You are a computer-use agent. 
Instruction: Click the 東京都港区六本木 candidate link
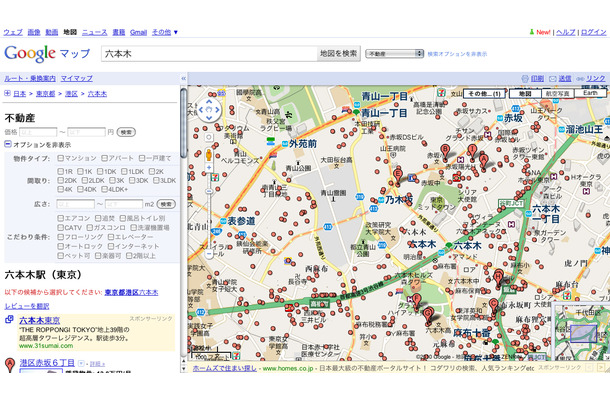131,292
